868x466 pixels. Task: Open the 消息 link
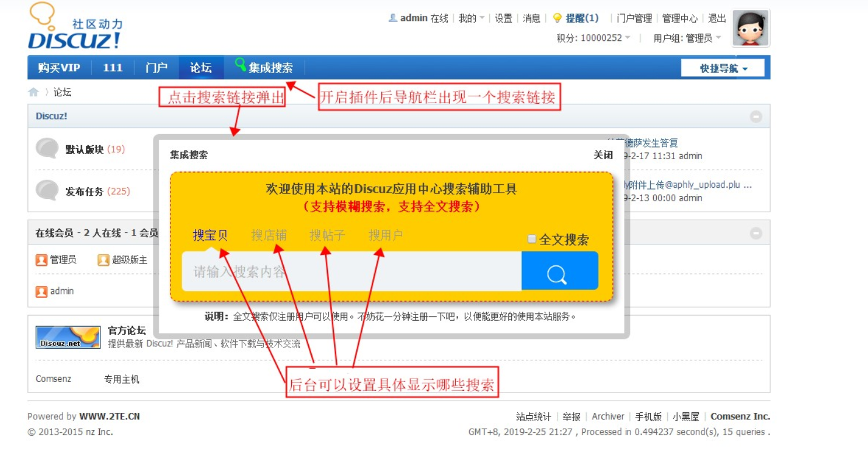click(531, 18)
